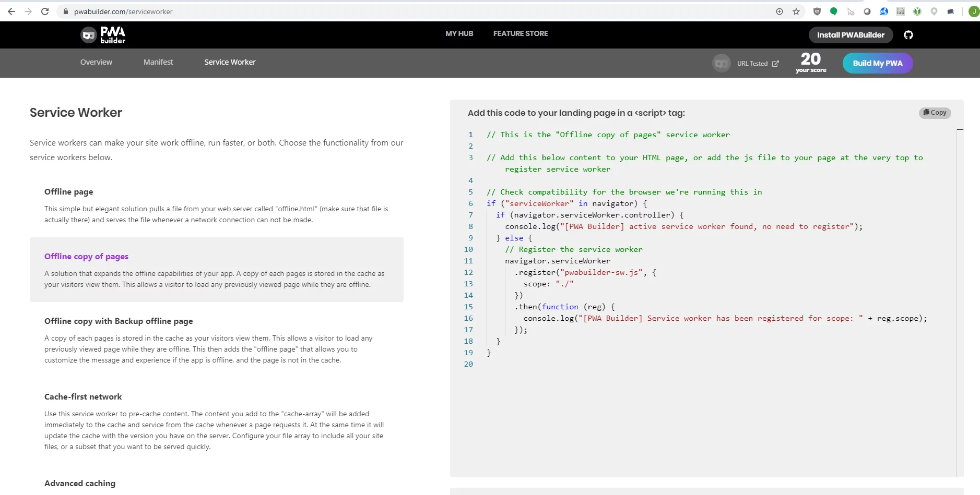The image size is (980, 495).
Task: Click the PWA Builder logo
Action: (103, 35)
